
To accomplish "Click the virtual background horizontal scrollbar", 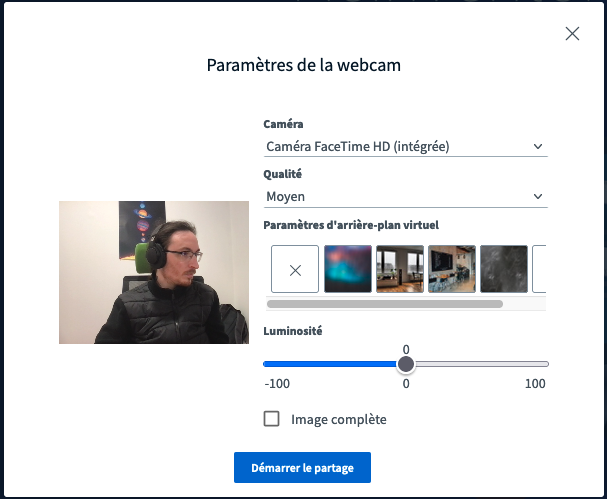I will (385, 304).
